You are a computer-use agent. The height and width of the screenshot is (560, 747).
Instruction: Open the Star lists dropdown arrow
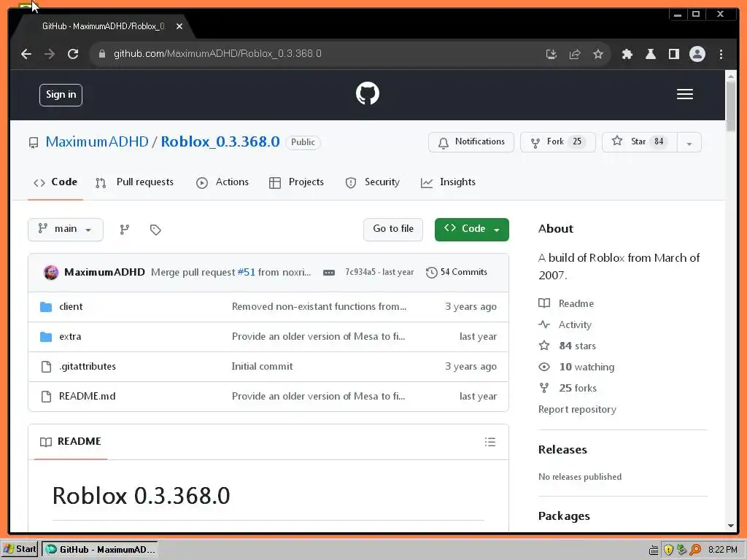click(689, 142)
